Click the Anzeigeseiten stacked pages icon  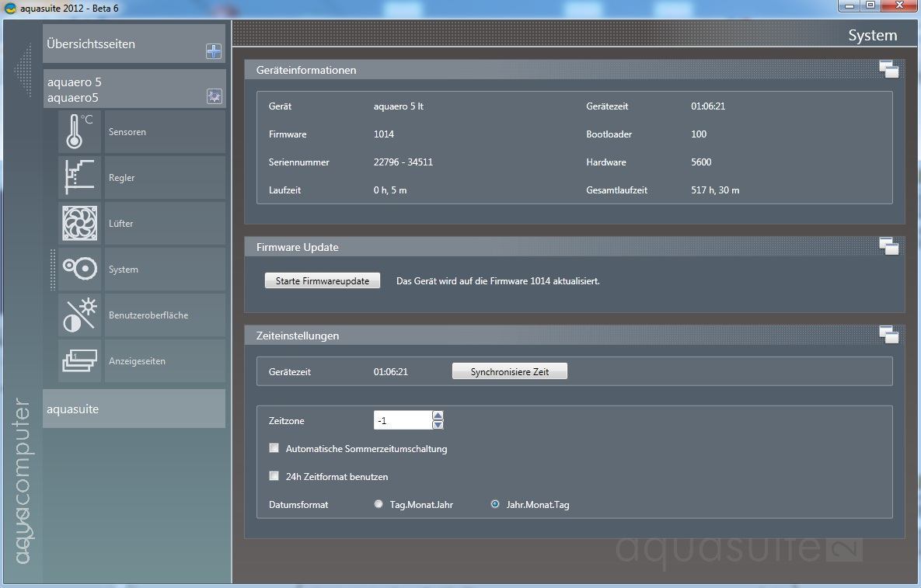click(x=79, y=361)
